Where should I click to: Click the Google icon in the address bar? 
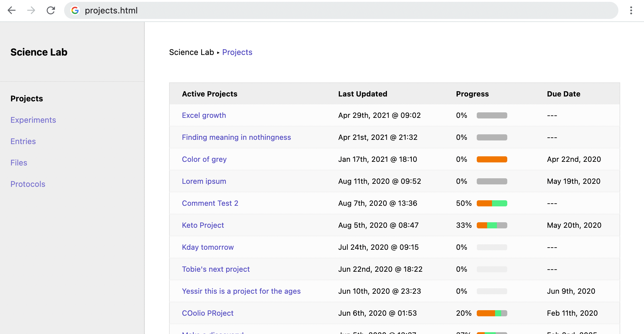click(x=75, y=10)
